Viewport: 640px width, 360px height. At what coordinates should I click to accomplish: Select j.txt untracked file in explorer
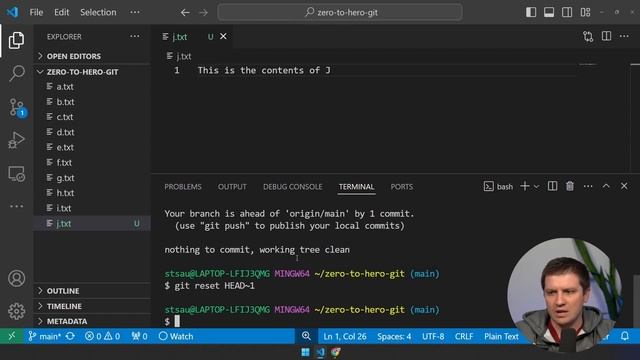click(x=92, y=223)
